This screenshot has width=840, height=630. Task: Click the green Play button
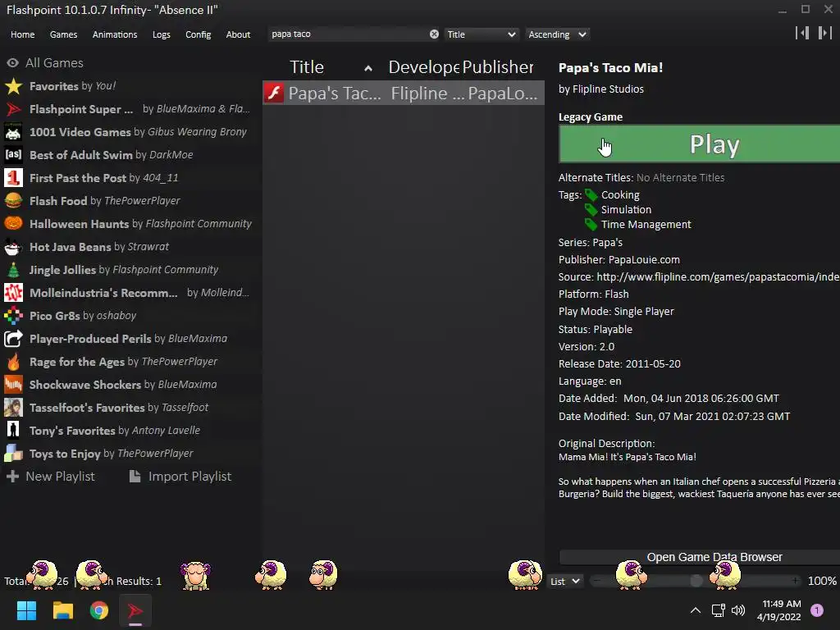(699, 144)
